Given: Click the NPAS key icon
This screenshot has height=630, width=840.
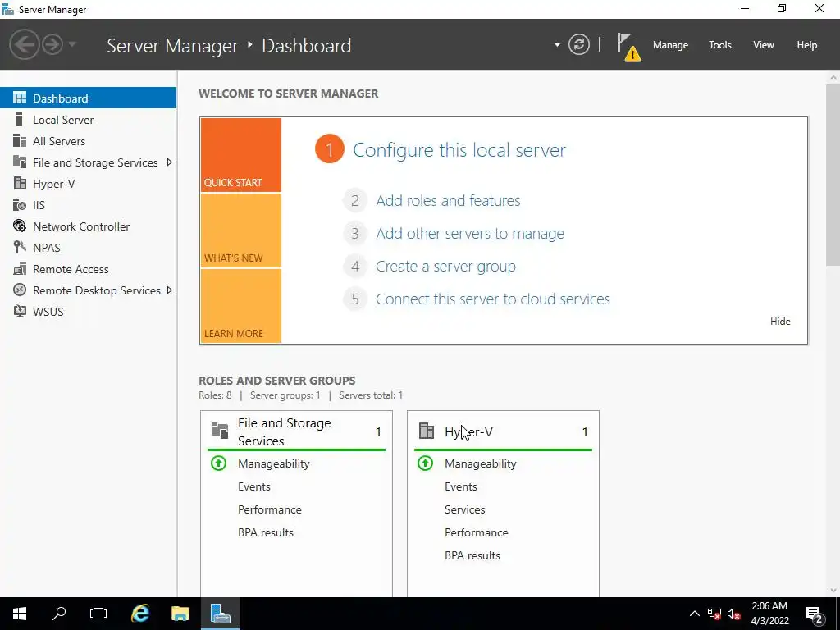Looking at the screenshot, I should pos(20,247).
